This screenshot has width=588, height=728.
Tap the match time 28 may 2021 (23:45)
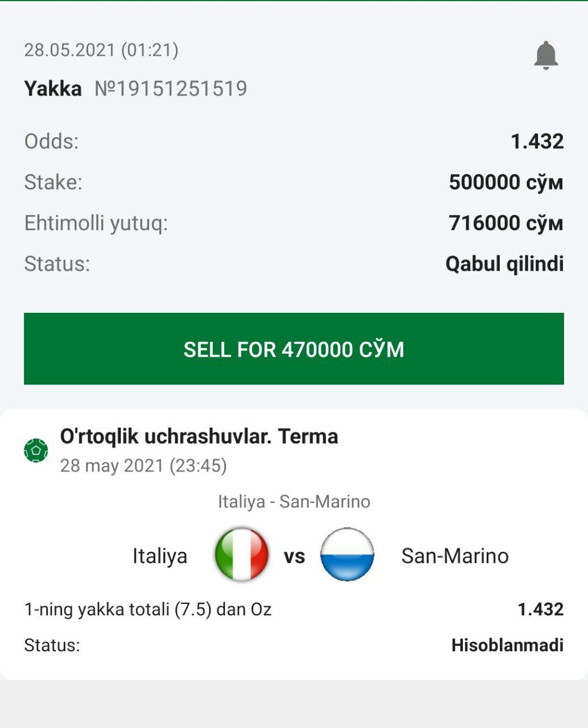tap(143, 466)
